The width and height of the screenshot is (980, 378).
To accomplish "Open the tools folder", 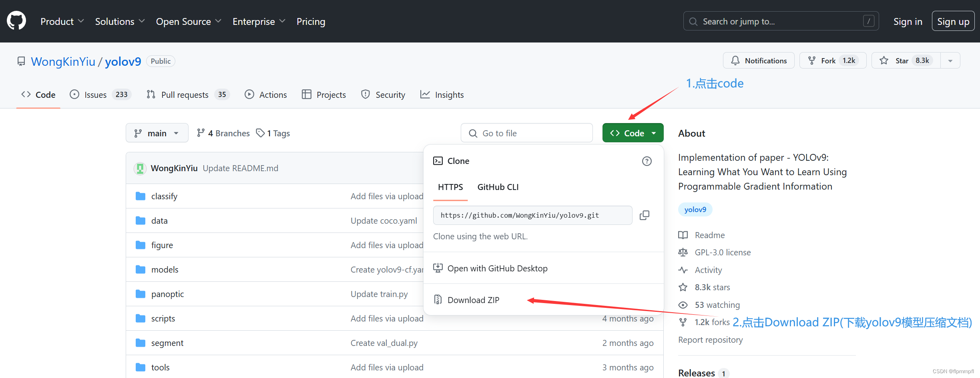I will [x=161, y=367].
